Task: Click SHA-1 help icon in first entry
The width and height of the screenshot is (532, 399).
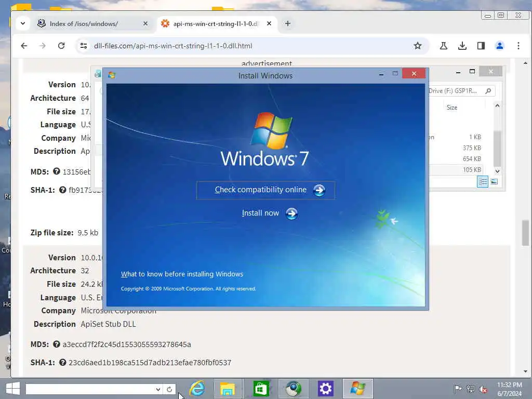Action: (x=62, y=190)
